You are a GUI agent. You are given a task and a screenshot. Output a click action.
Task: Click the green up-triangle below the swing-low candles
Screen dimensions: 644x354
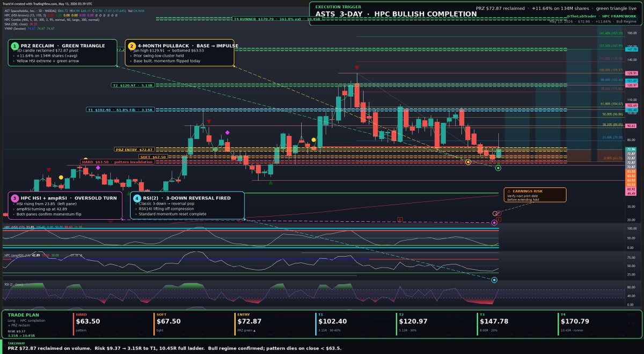pyautogui.click(x=270, y=183)
